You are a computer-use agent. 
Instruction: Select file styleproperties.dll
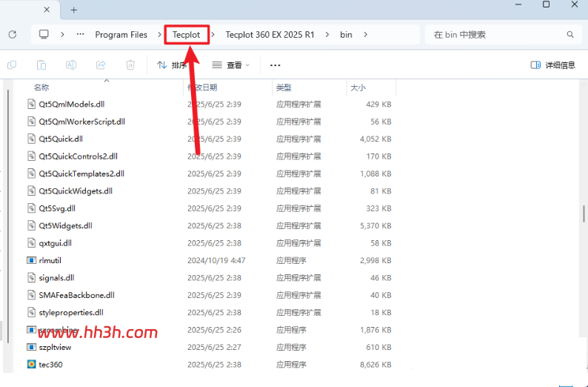pos(71,312)
